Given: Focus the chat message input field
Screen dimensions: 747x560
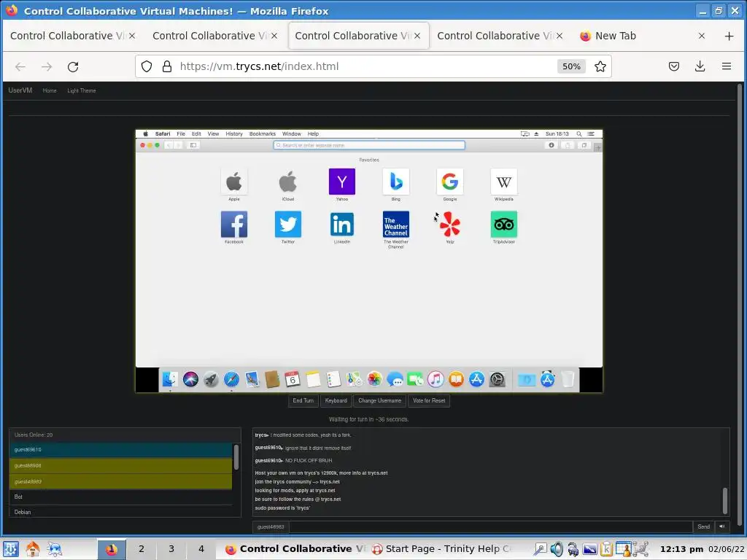Looking at the screenshot, I should coord(490,526).
